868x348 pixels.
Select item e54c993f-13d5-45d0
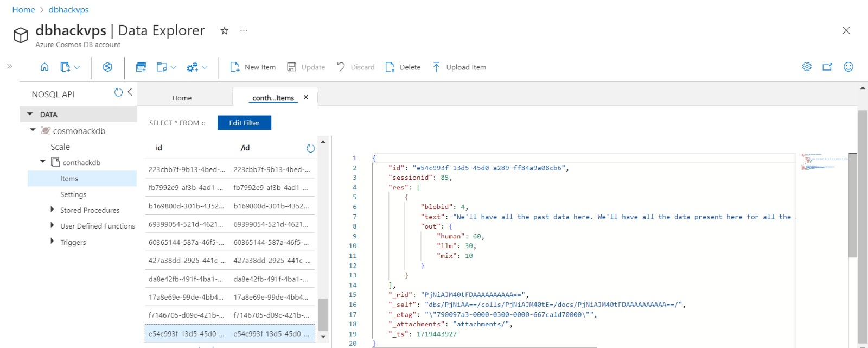[x=229, y=334]
